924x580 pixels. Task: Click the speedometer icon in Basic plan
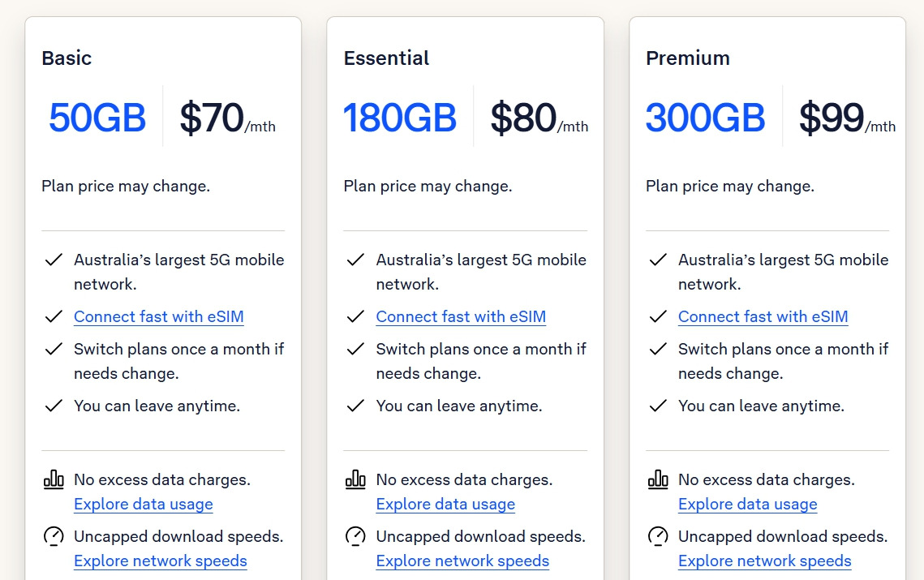click(x=54, y=536)
